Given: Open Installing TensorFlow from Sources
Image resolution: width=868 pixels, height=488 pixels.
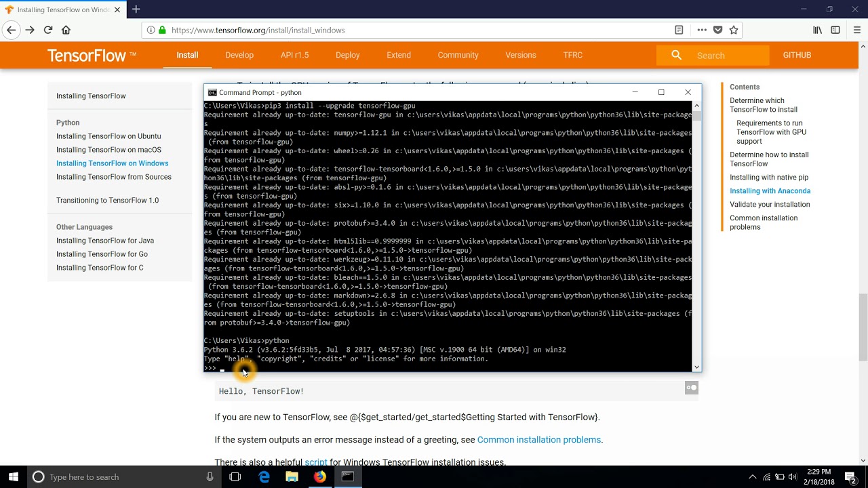Looking at the screenshot, I should (114, 177).
